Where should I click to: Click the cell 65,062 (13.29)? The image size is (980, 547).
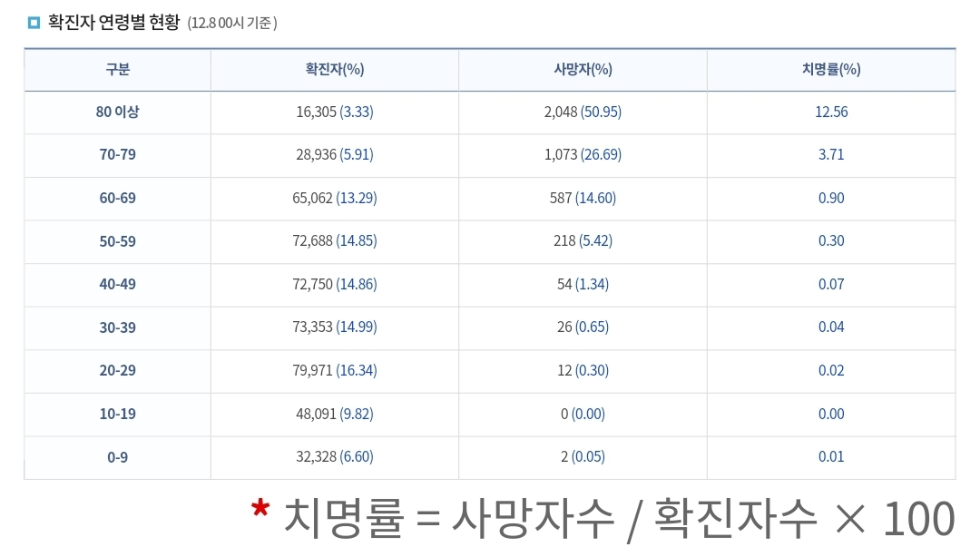coord(334,198)
